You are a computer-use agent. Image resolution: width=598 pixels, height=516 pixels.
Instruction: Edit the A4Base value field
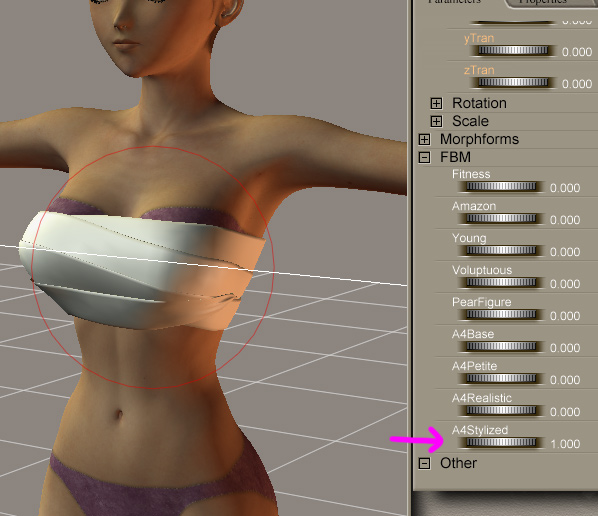(565, 348)
